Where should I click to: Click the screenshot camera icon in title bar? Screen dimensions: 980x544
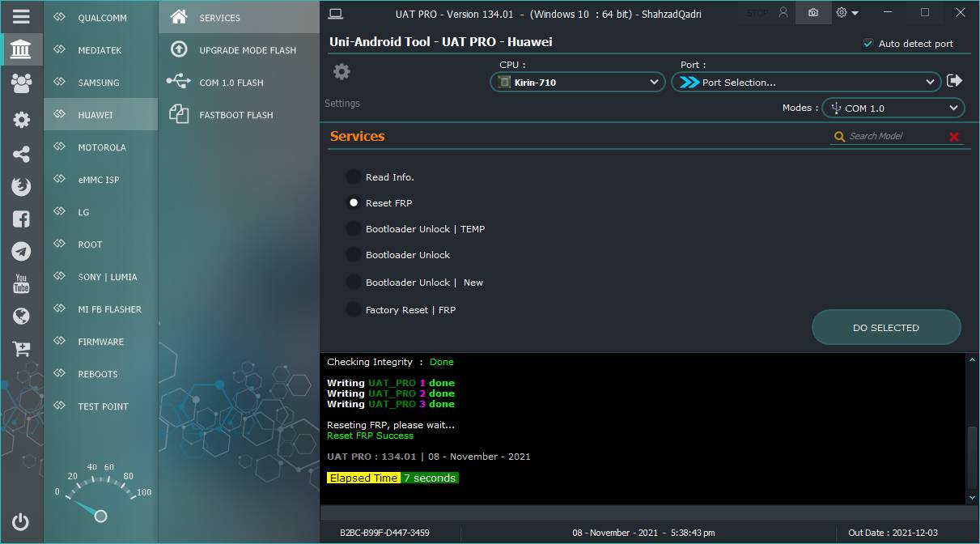pyautogui.click(x=812, y=13)
